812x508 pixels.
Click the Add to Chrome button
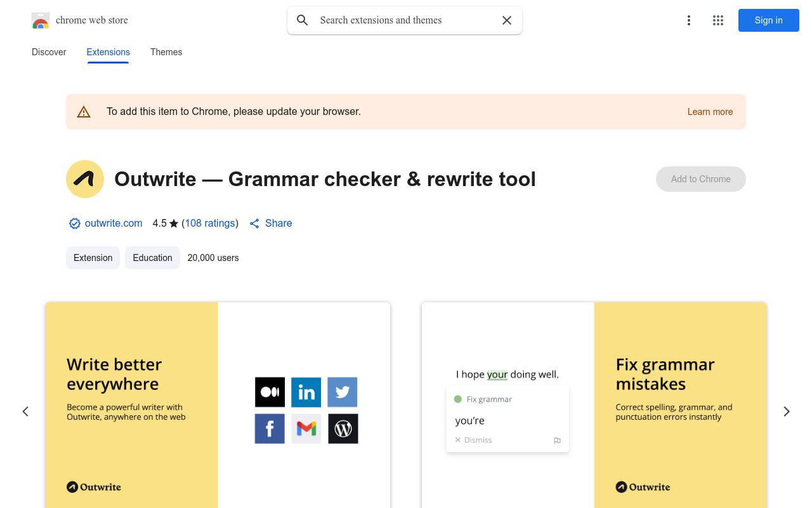tap(701, 179)
